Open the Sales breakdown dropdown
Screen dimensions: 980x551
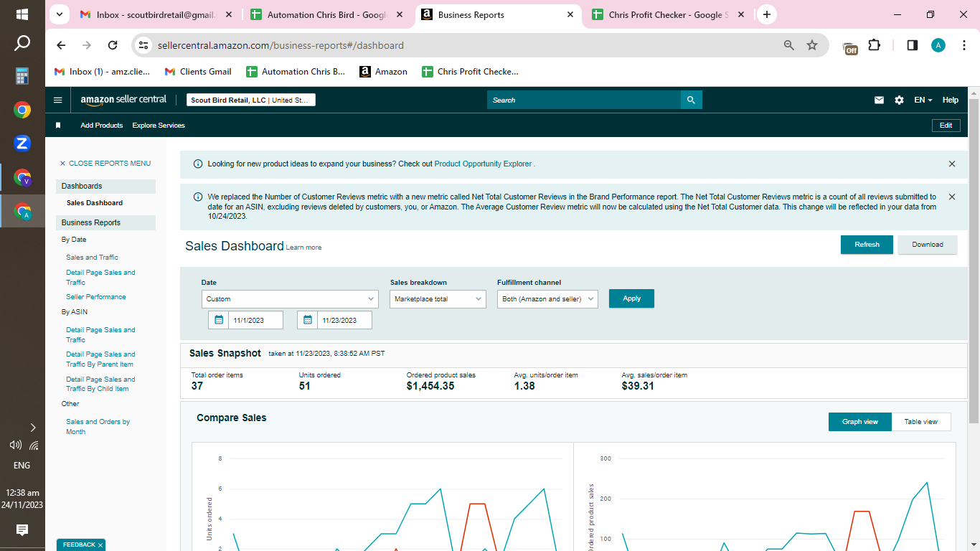438,299
